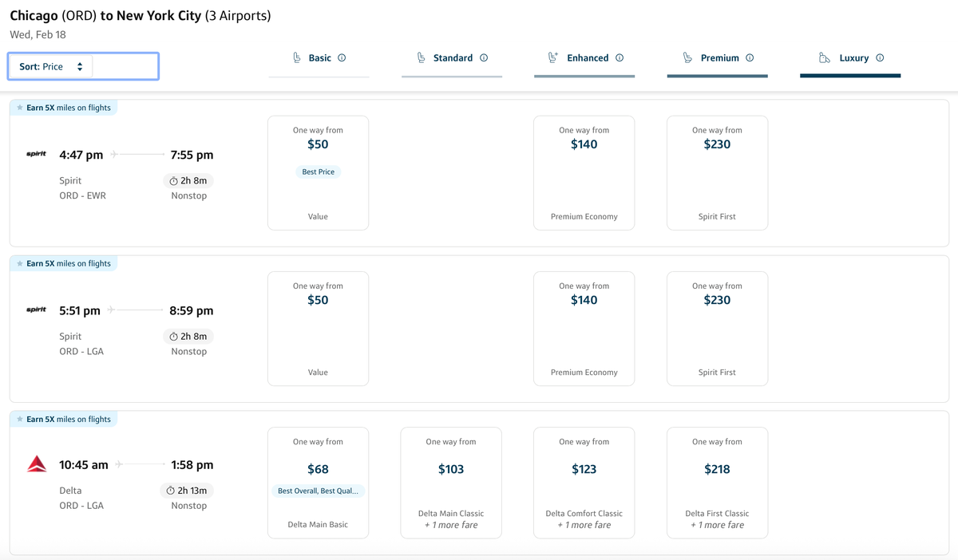The image size is (958, 560).
Task: Select the $68 Delta Main Basic fare
Action: click(x=318, y=483)
